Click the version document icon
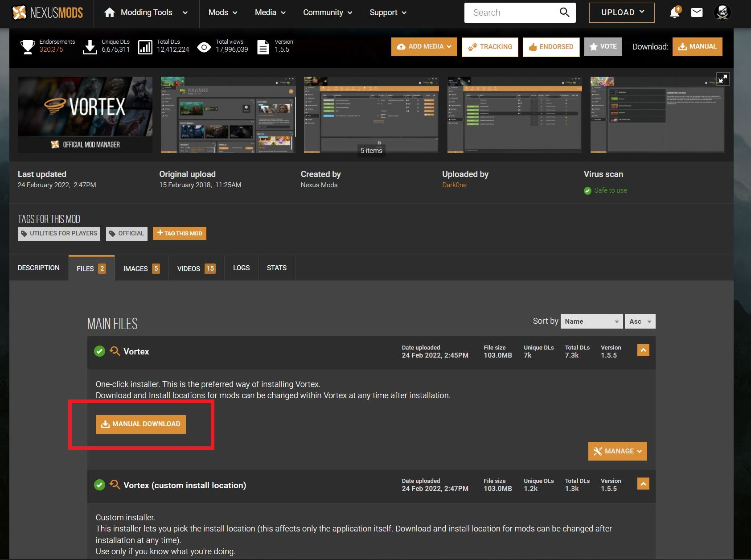 click(263, 46)
